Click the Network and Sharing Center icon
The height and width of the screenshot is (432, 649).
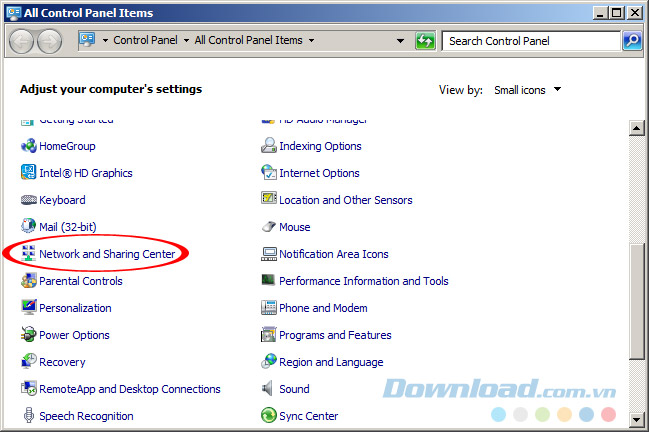tap(29, 253)
